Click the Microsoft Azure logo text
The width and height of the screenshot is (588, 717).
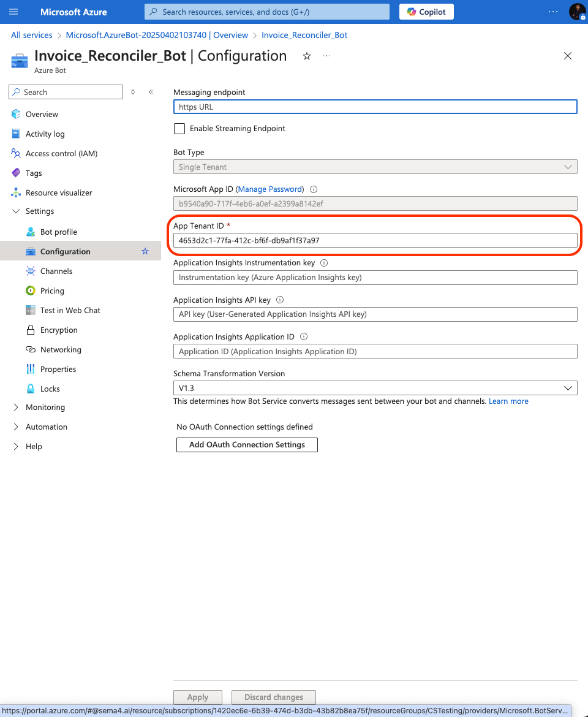click(73, 12)
